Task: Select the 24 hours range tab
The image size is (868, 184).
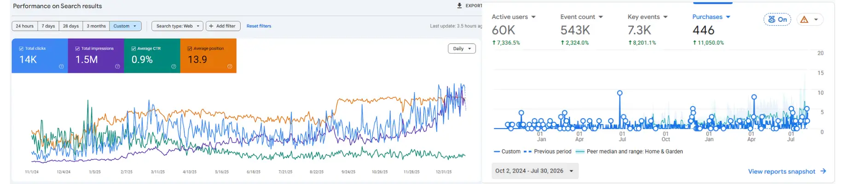Action: pyautogui.click(x=24, y=26)
